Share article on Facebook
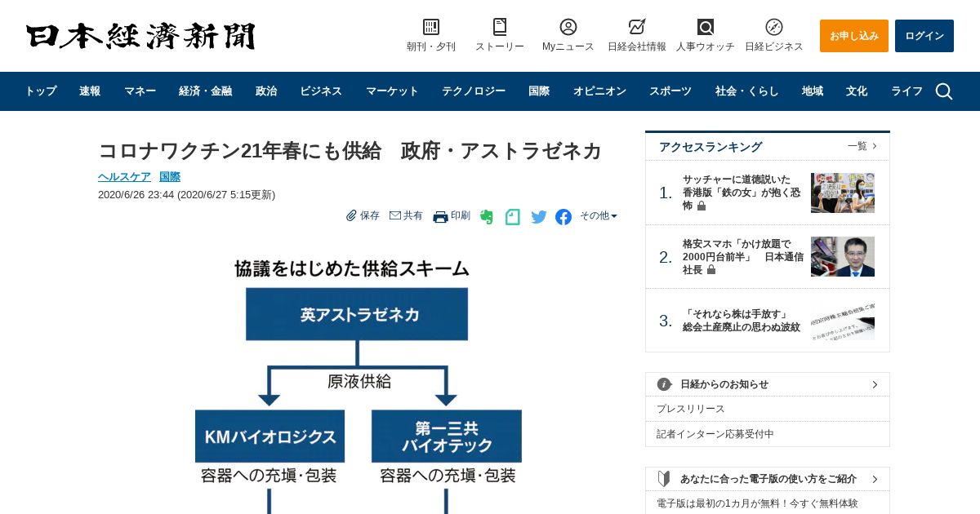The width and height of the screenshot is (980, 514). [x=563, y=217]
